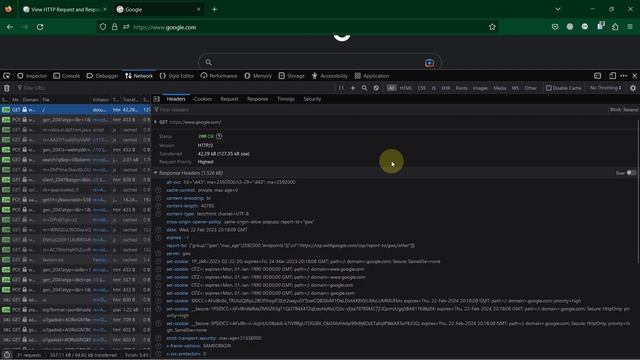This screenshot has width=640, height=360.
Task: Open a new browser tab
Action: click(x=214, y=9)
